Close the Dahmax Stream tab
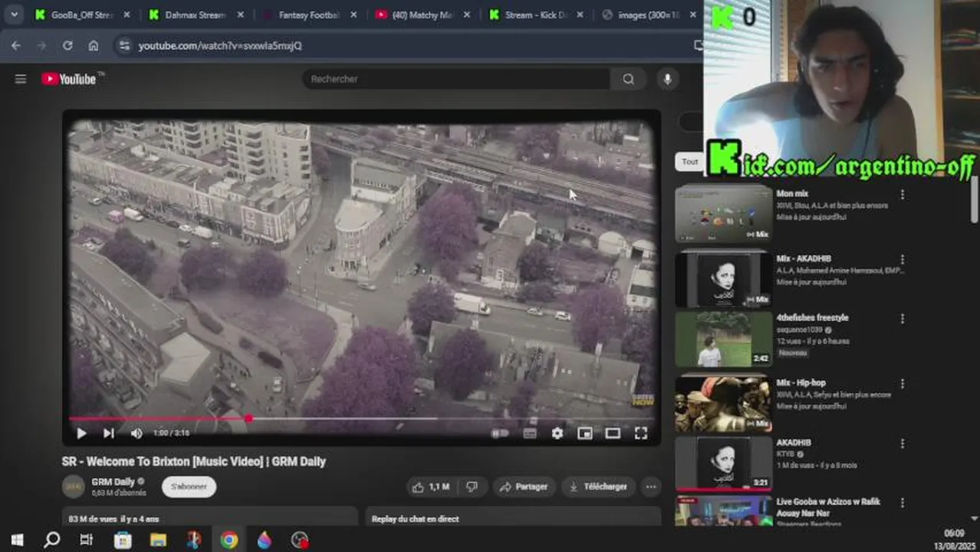Screen dimensions: 980x552 click(x=240, y=15)
